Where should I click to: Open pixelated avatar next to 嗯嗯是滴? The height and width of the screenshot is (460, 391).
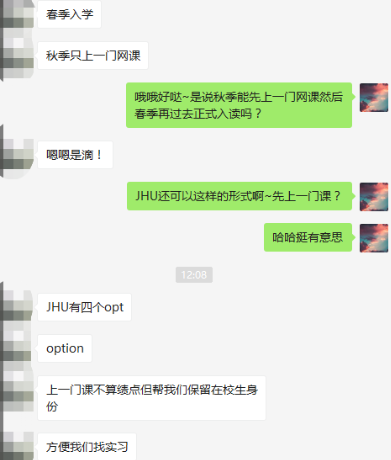click(17, 155)
